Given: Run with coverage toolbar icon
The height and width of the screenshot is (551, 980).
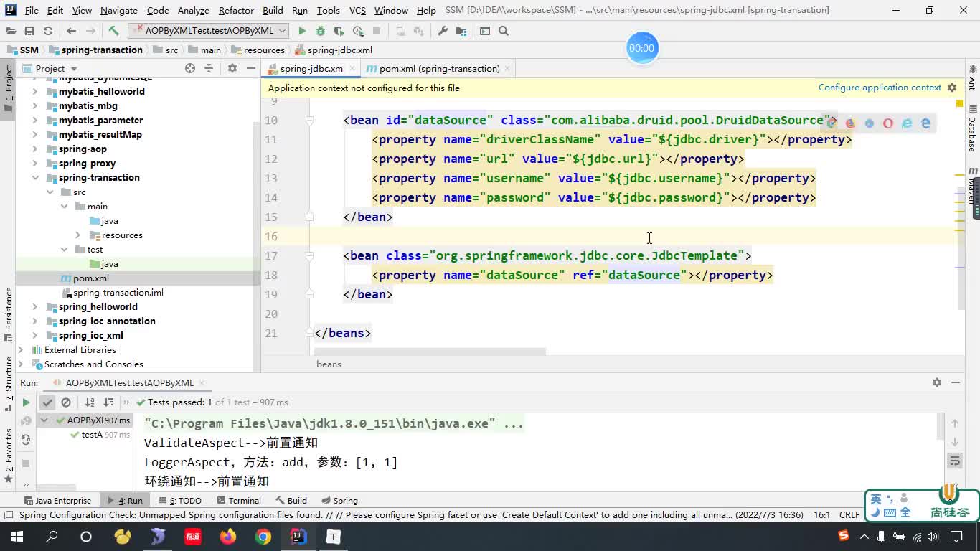Looking at the screenshot, I should (x=339, y=31).
